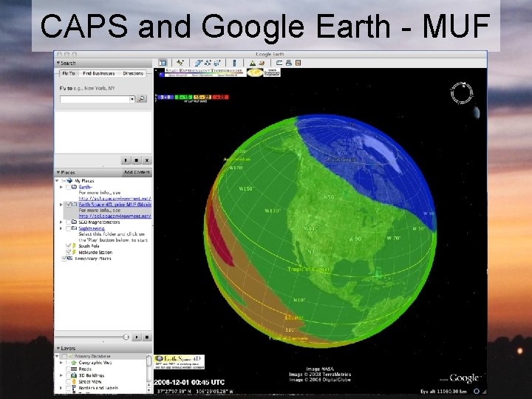The width and height of the screenshot is (532, 399).
Task: Play the Places tour button
Action: point(137,337)
